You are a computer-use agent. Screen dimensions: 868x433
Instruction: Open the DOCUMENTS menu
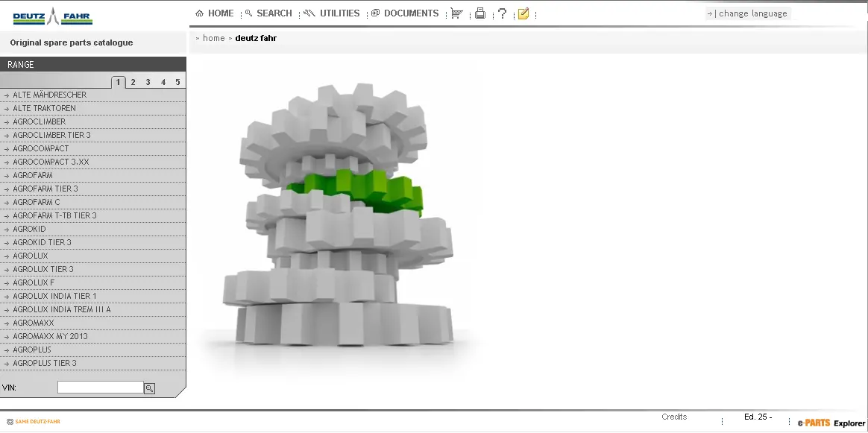click(405, 13)
